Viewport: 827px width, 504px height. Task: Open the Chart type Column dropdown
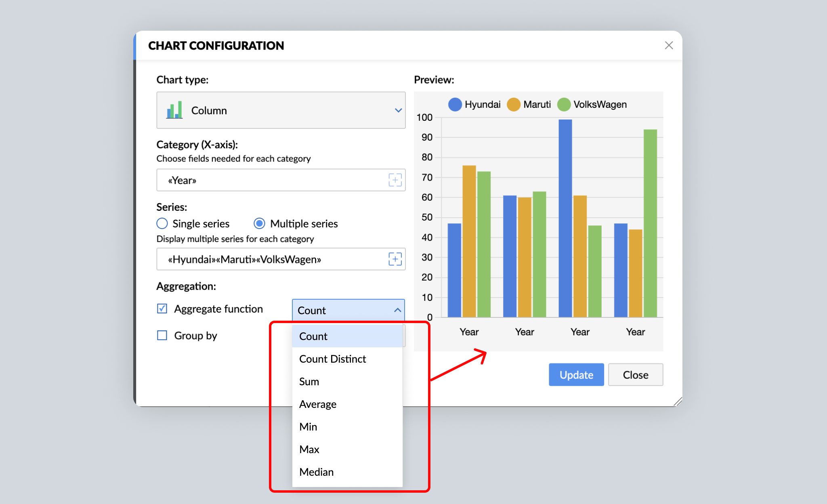coord(281,110)
